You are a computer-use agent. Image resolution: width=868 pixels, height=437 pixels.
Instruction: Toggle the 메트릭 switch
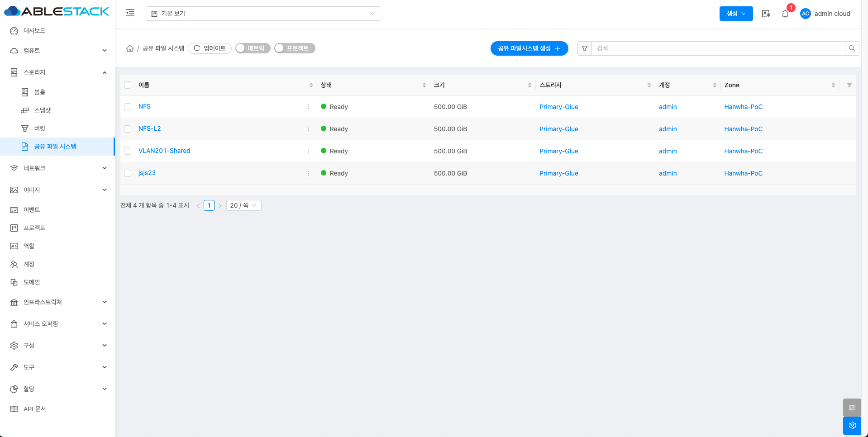coord(253,48)
